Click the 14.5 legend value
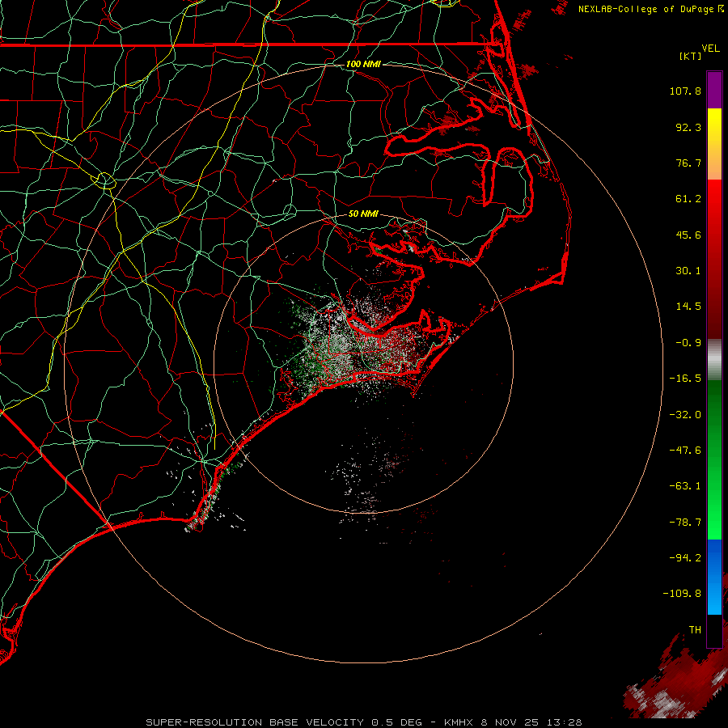 pos(688,307)
